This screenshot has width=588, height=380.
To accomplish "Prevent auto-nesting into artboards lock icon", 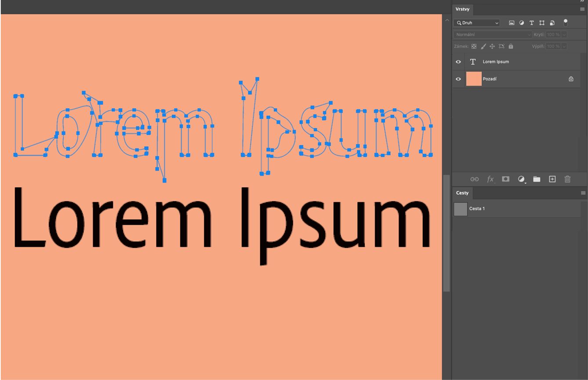I will pos(501,46).
